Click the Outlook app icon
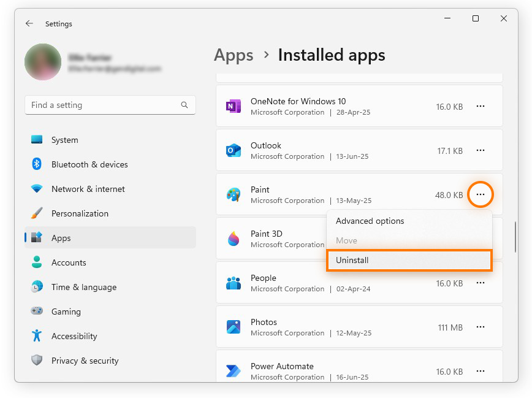Image resolution: width=532 pixels, height=398 pixels. 234,150
